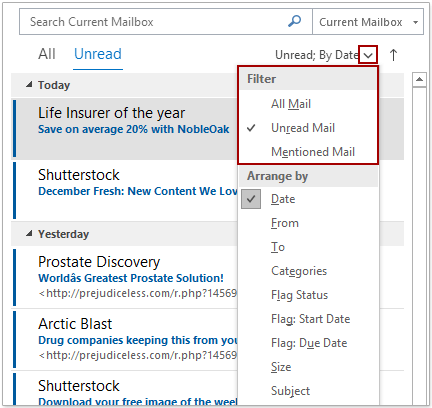
Task: Toggle the checked Date arrange option
Action: click(x=309, y=199)
